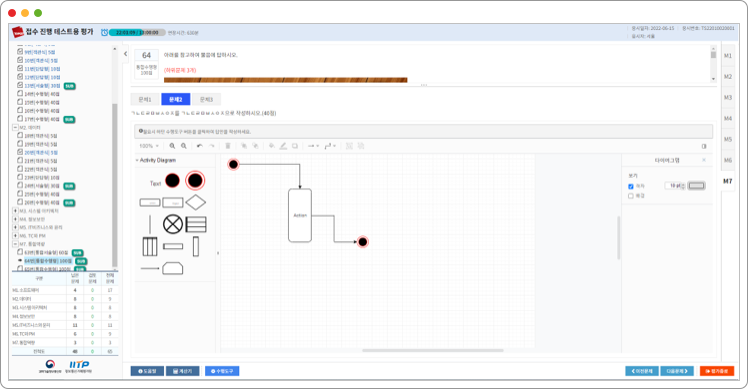Image resolution: width=748 pixels, height=389 pixels.
Task: Toggle checkbox for question 9번
Action: (20, 52)
